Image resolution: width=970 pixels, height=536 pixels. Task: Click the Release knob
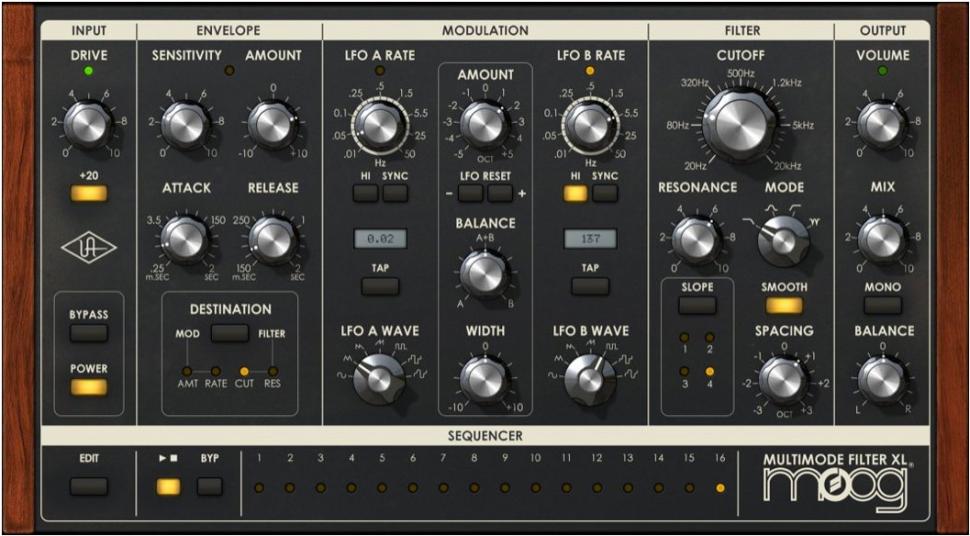(x=273, y=240)
